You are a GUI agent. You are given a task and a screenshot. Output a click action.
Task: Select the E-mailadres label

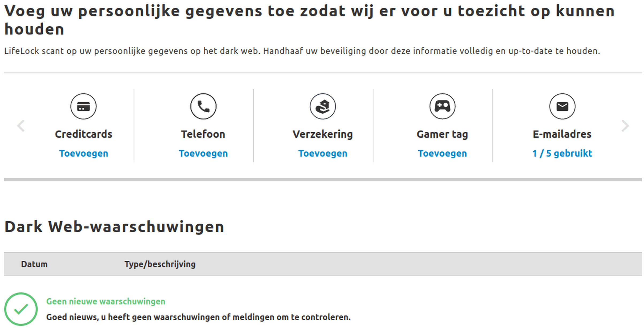pos(562,134)
